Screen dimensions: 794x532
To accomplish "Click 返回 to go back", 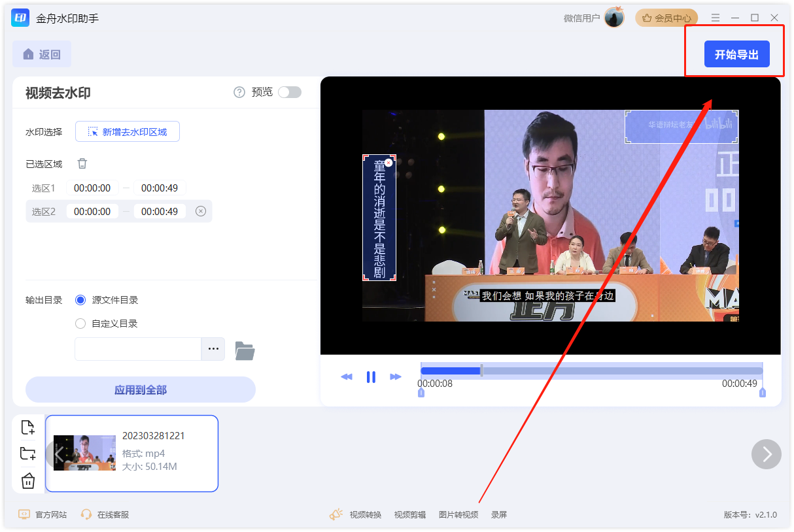I will [x=41, y=54].
